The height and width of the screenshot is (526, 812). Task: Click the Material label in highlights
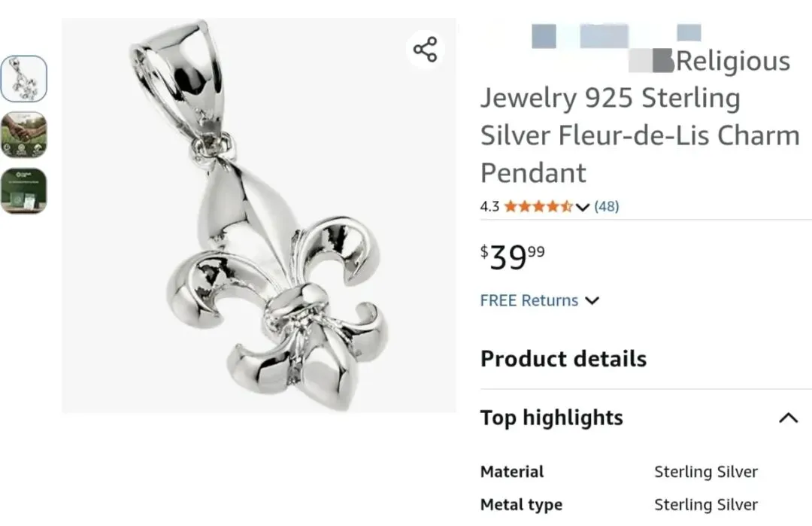click(x=512, y=472)
